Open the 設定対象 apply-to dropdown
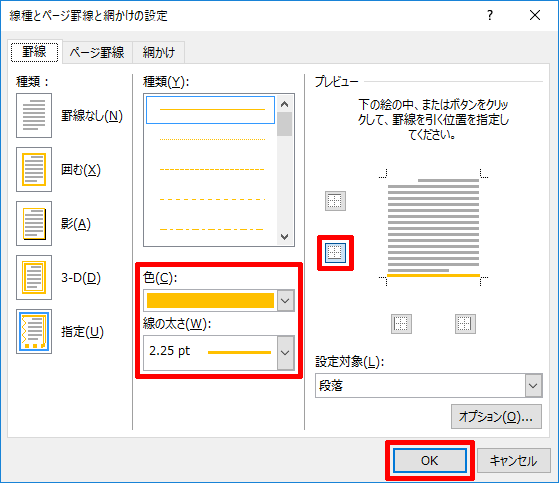Screen dimensions: 559x483 [x=533, y=385]
